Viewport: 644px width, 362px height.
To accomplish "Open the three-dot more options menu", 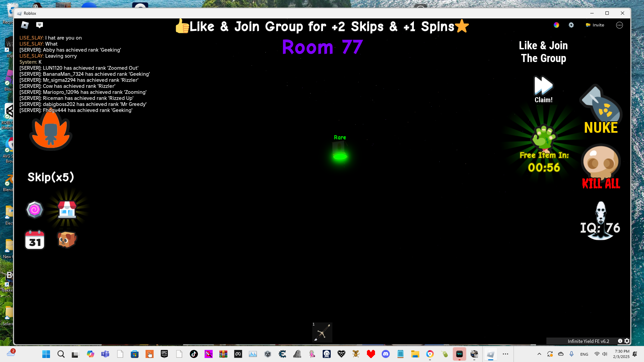I will tap(620, 25).
